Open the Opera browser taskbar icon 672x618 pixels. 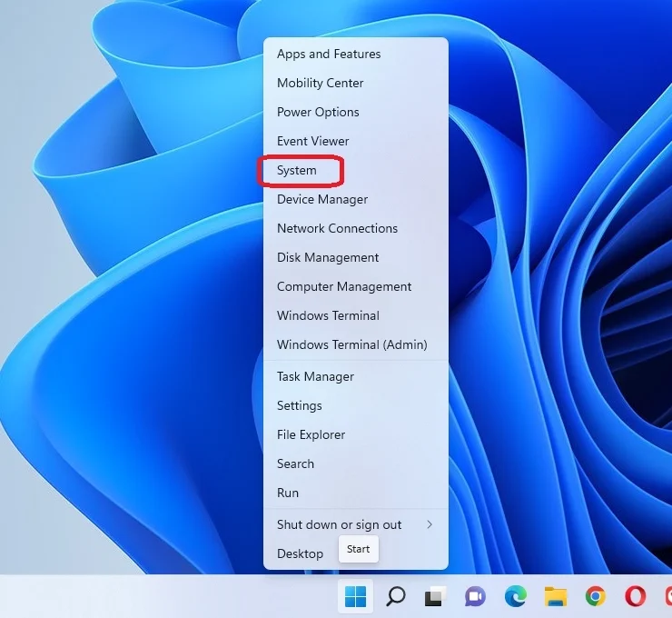pyautogui.click(x=635, y=596)
